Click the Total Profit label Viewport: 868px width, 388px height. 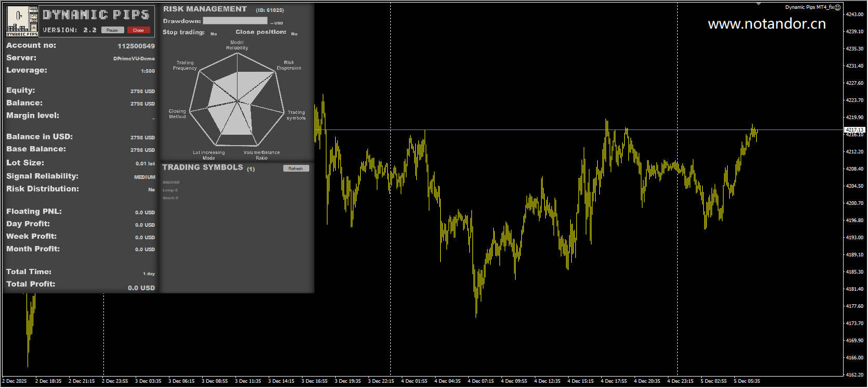tap(31, 284)
